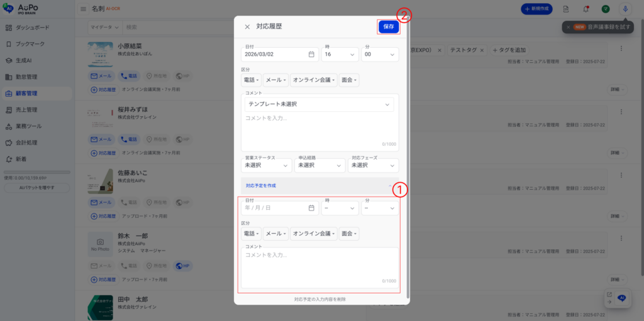Expand the 時 dropdown showing 16
Screen dimensions: 644x321
pyautogui.click(x=340, y=55)
